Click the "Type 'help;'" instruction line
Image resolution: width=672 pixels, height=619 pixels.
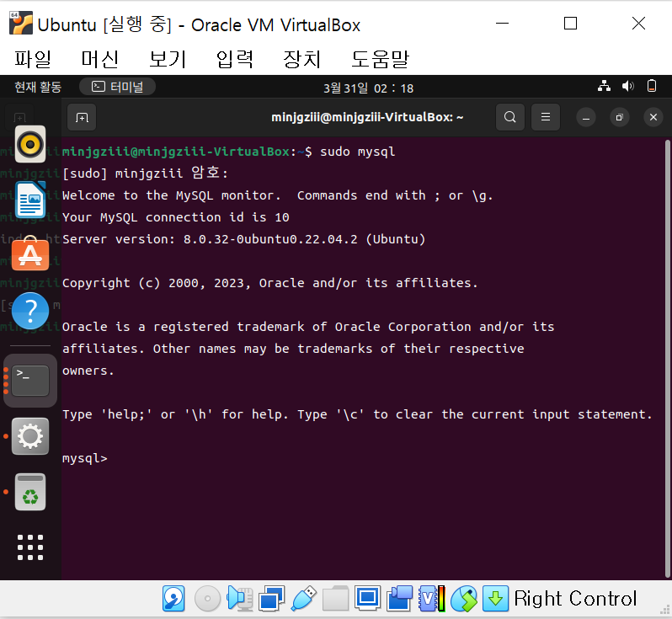point(357,414)
